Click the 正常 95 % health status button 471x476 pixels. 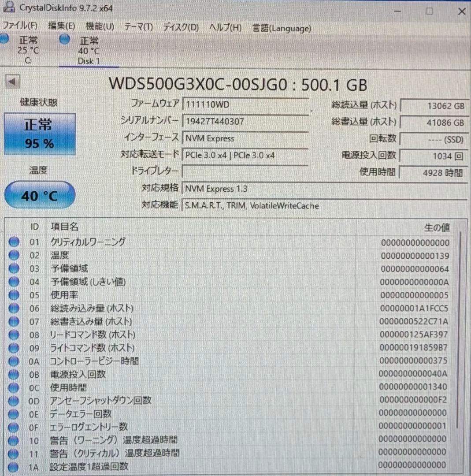click(40, 134)
